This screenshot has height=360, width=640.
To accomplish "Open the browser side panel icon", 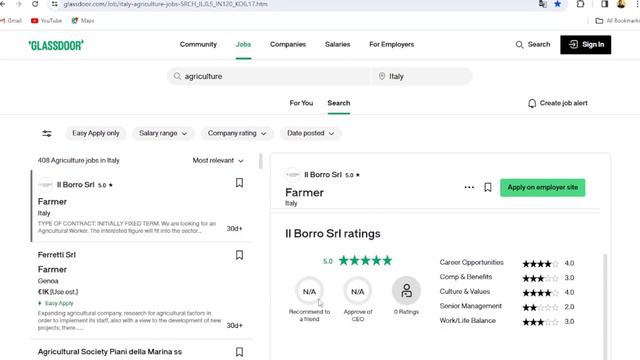I will (x=604, y=4).
